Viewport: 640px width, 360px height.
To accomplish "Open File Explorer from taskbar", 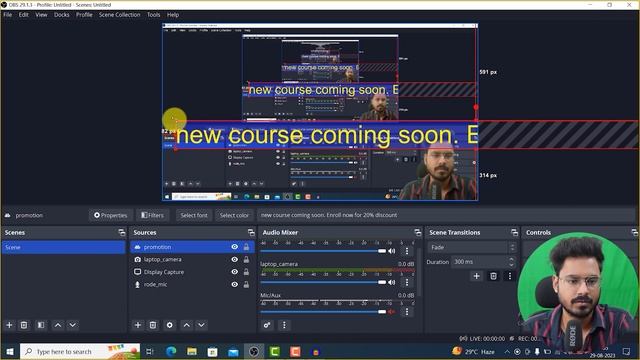I will point(192,351).
